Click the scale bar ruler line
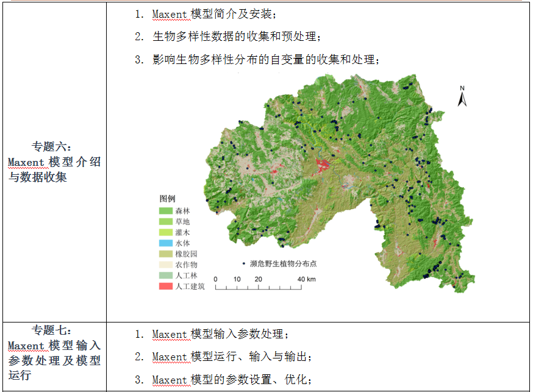533x392 pixels. click(259, 287)
